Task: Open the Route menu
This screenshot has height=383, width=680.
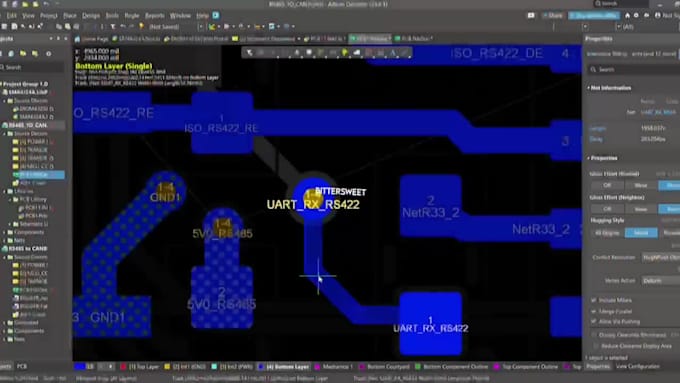Action: coord(132,16)
